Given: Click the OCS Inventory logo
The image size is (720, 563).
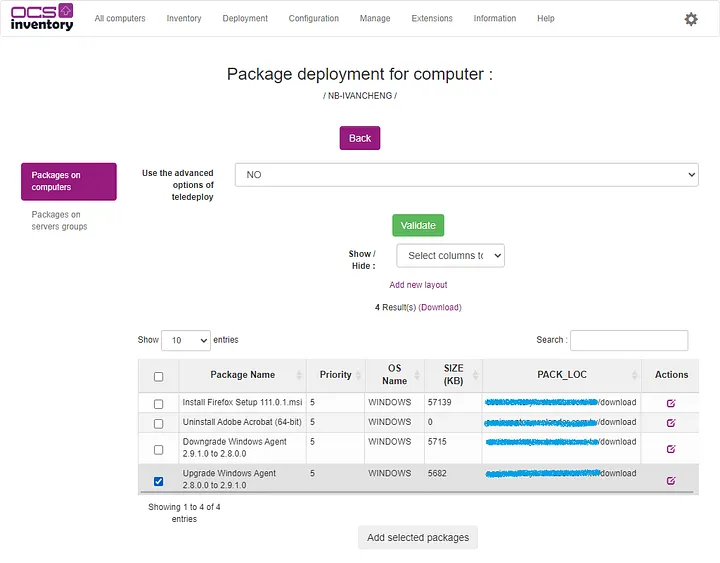Looking at the screenshot, I should tap(42, 17).
